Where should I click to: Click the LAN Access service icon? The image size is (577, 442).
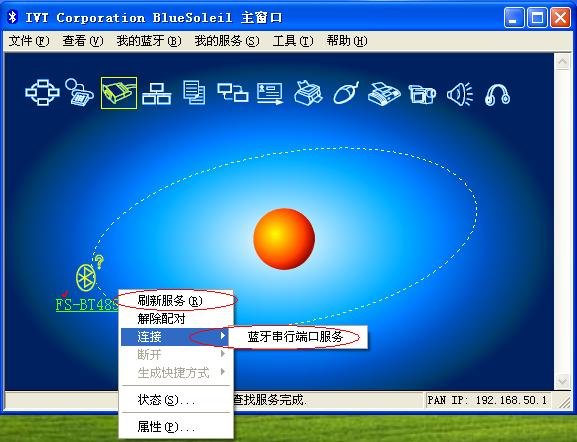pyautogui.click(x=157, y=93)
